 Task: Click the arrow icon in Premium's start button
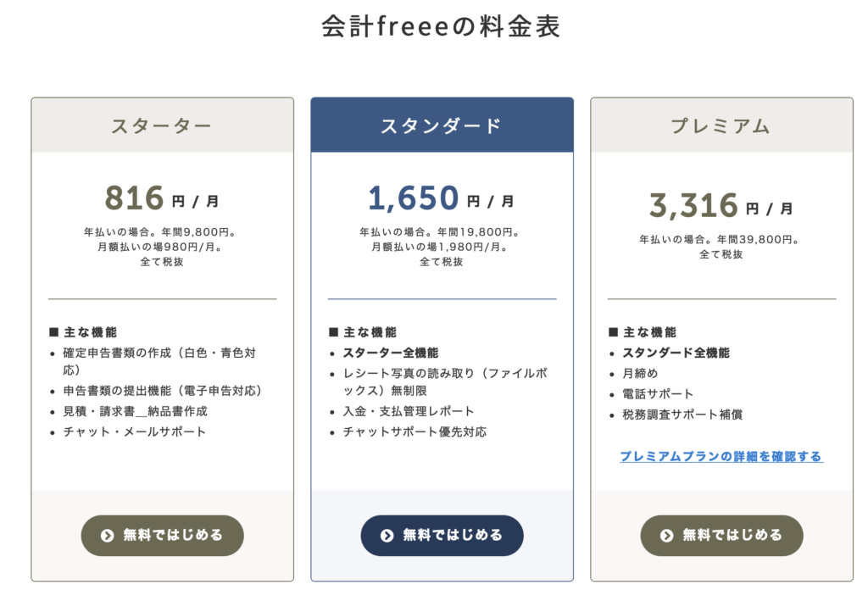pos(666,536)
